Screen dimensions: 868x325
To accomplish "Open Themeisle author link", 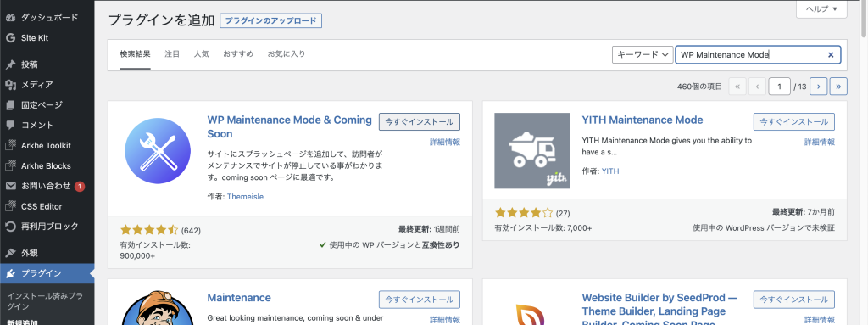I will (245, 196).
